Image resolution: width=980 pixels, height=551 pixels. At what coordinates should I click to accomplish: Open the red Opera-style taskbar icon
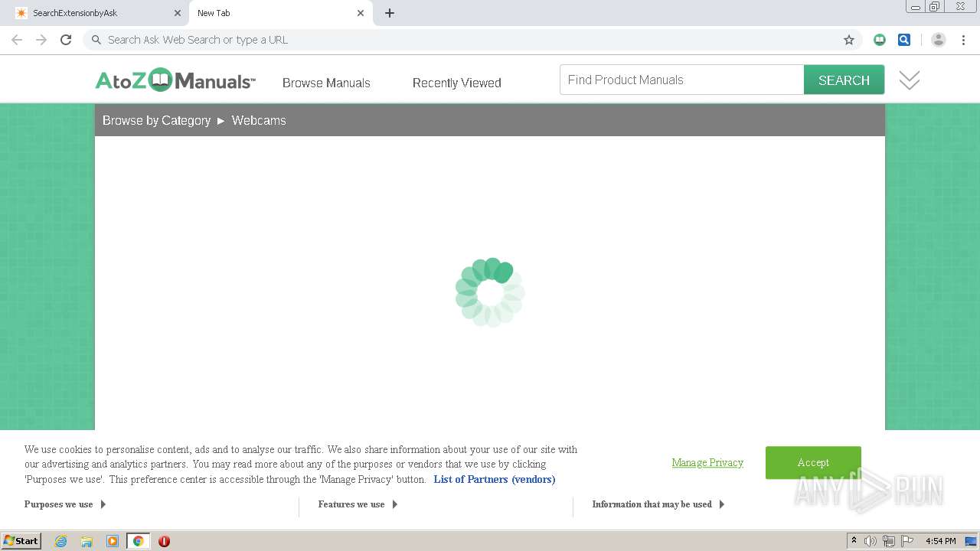click(164, 541)
